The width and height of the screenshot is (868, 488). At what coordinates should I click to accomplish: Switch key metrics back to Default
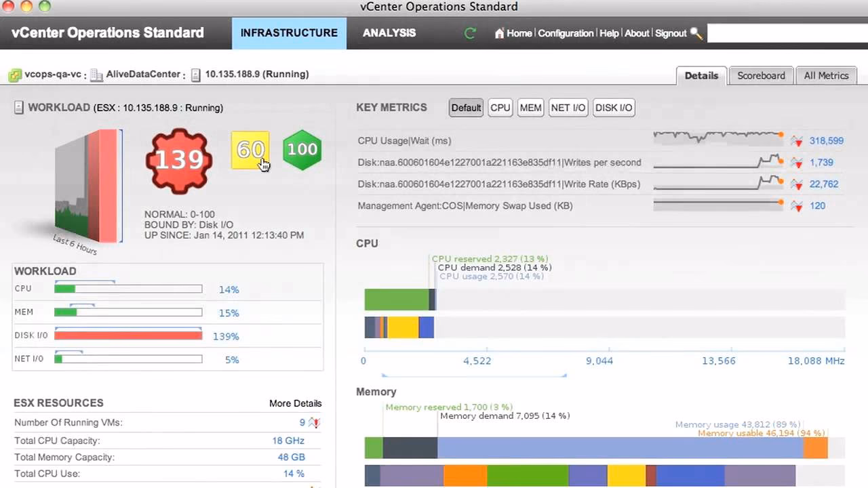coord(466,107)
